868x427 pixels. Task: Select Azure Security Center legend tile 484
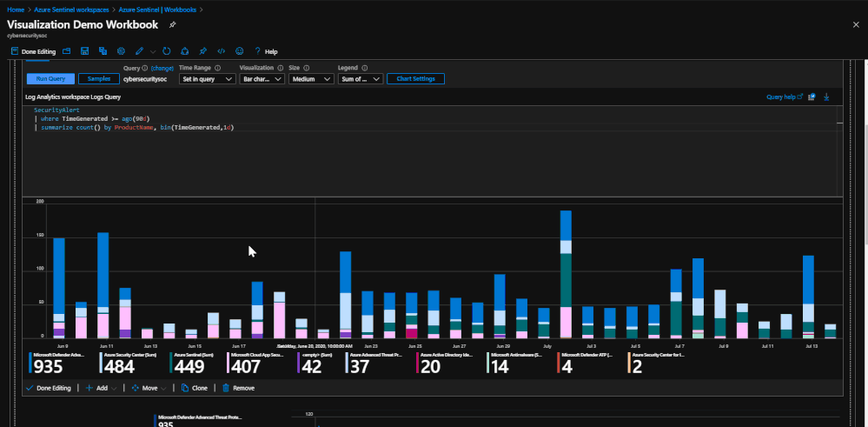click(x=128, y=362)
